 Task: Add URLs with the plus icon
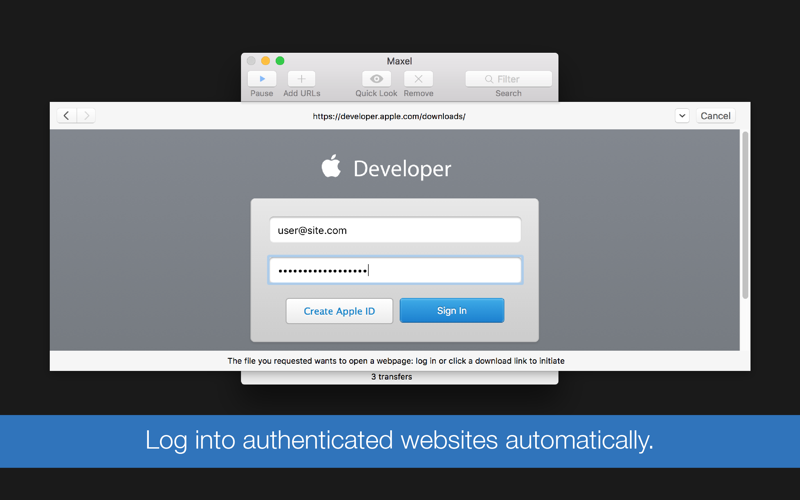[x=302, y=79]
